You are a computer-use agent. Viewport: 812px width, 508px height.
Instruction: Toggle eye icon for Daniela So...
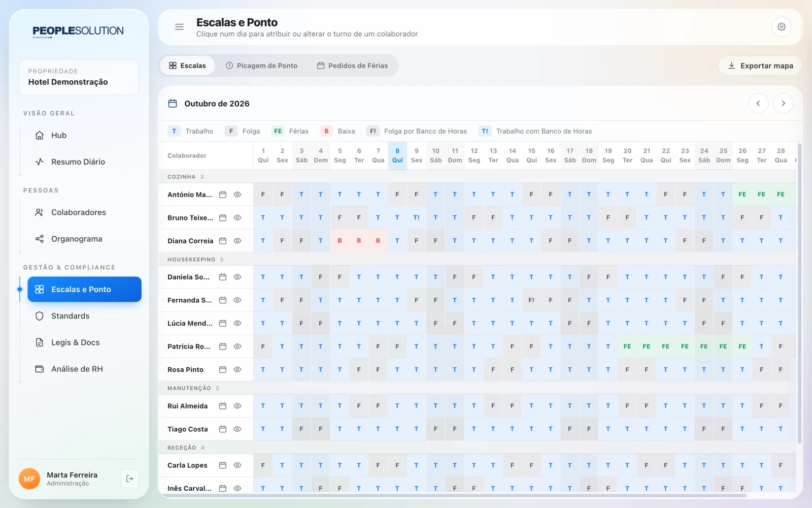pos(238,277)
